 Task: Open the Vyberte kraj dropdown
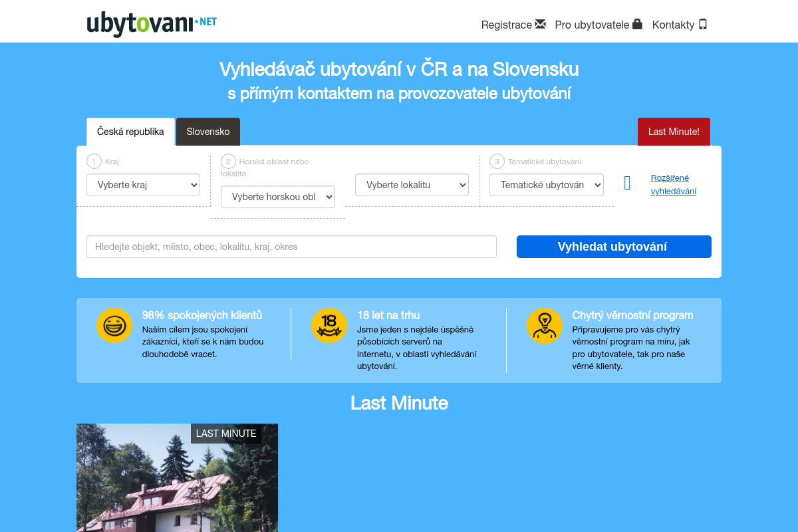click(143, 184)
